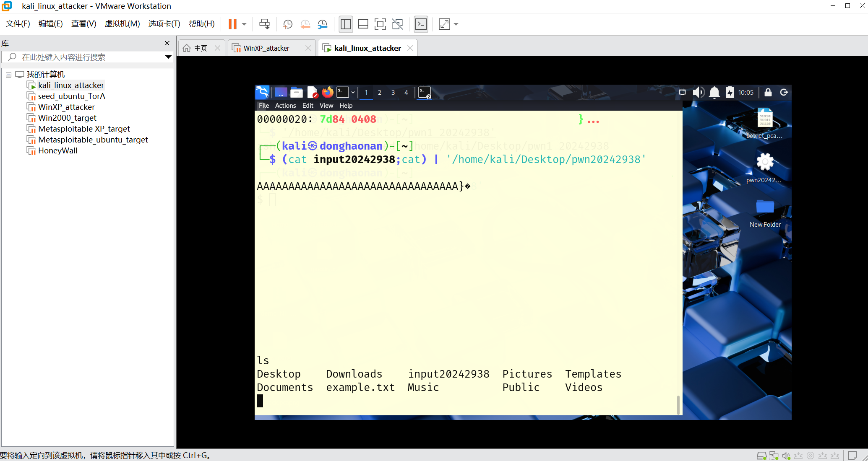This screenshot has height=461, width=868.
Task: Toggle the thumbnail bar view button
Action: click(x=363, y=24)
